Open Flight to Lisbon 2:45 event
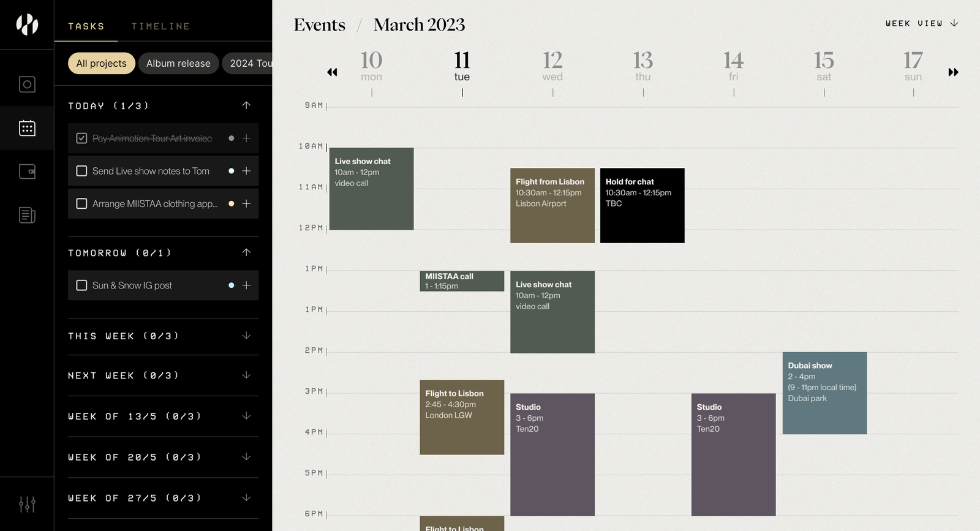The height and width of the screenshot is (531, 980). (462, 417)
